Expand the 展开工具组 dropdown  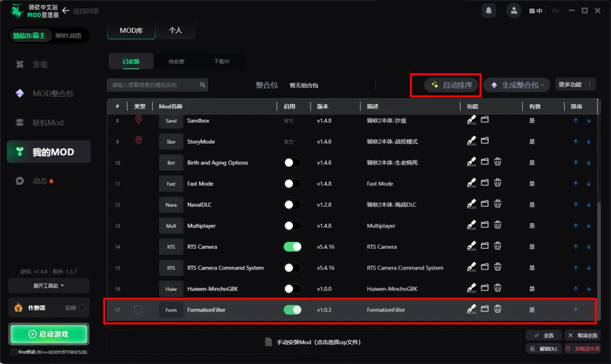(49, 286)
